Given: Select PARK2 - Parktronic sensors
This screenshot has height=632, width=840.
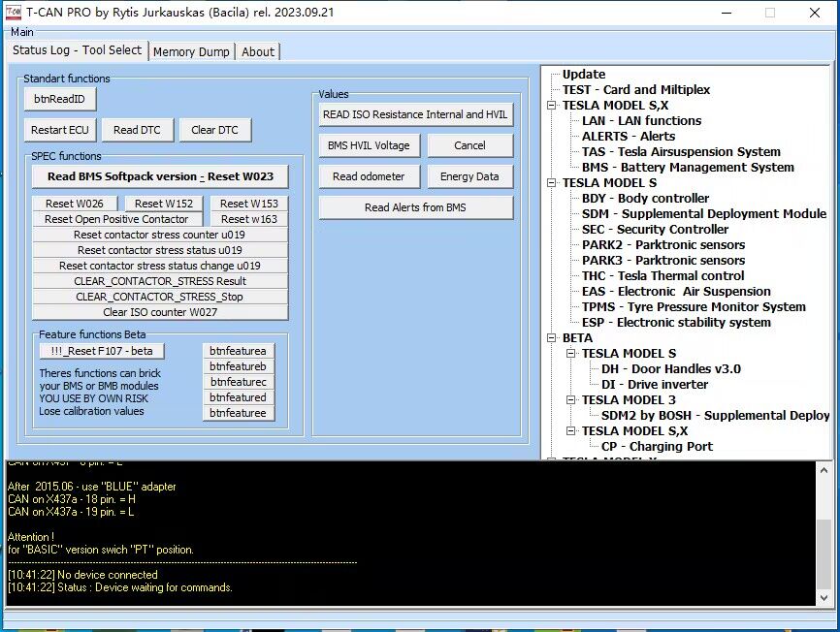Looking at the screenshot, I should [663, 245].
